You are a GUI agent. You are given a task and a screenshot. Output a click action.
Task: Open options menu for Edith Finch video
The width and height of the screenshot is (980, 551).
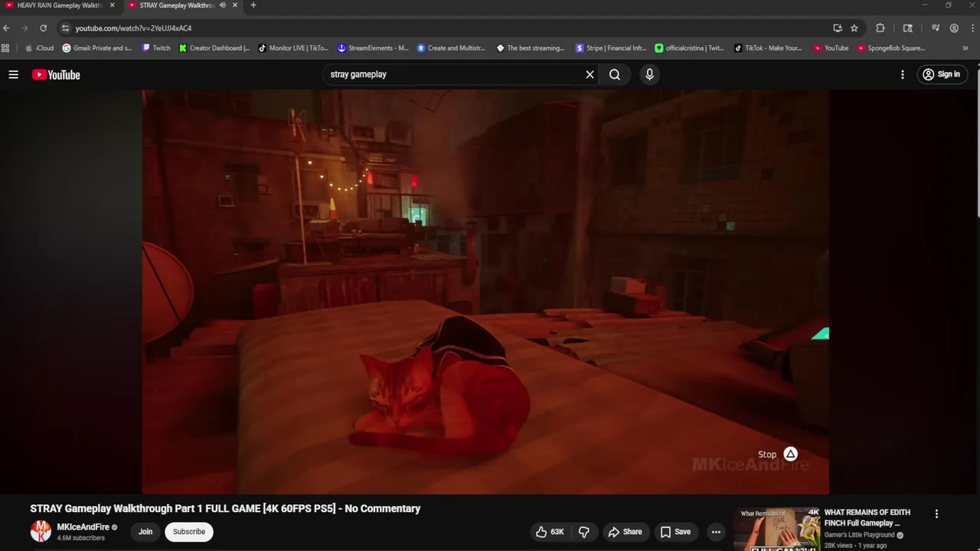pyautogui.click(x=936, y=514)
